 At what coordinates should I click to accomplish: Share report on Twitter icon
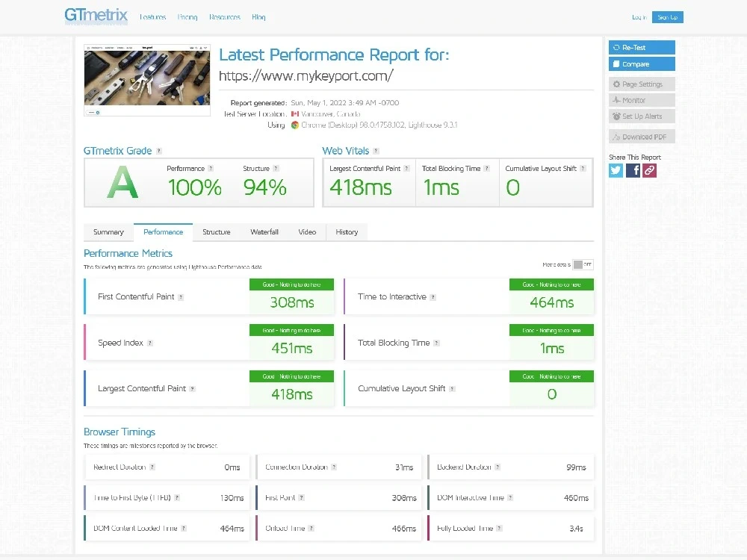616,170
